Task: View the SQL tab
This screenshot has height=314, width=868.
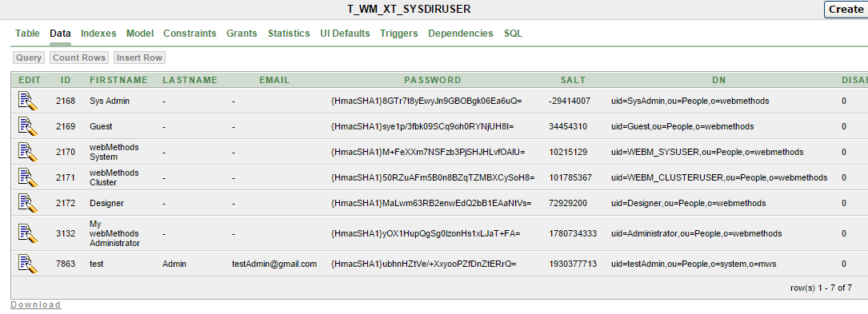Action: tap(513, 34)
